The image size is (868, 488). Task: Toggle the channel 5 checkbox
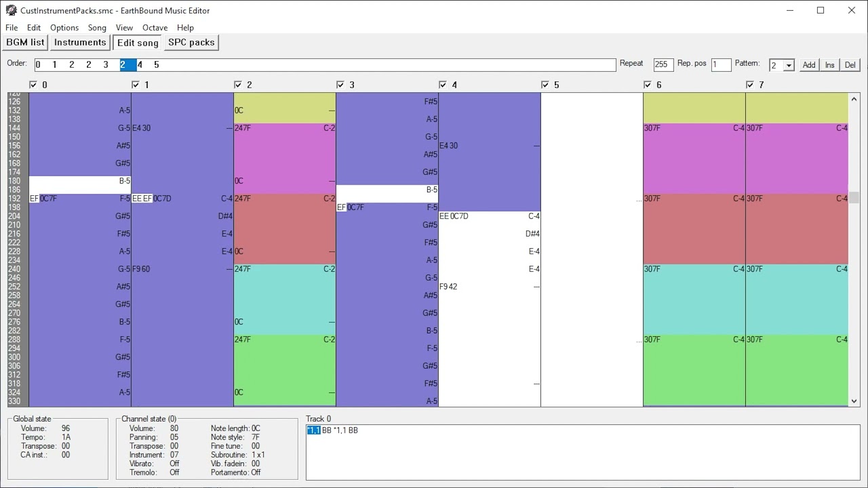[545, 85]
